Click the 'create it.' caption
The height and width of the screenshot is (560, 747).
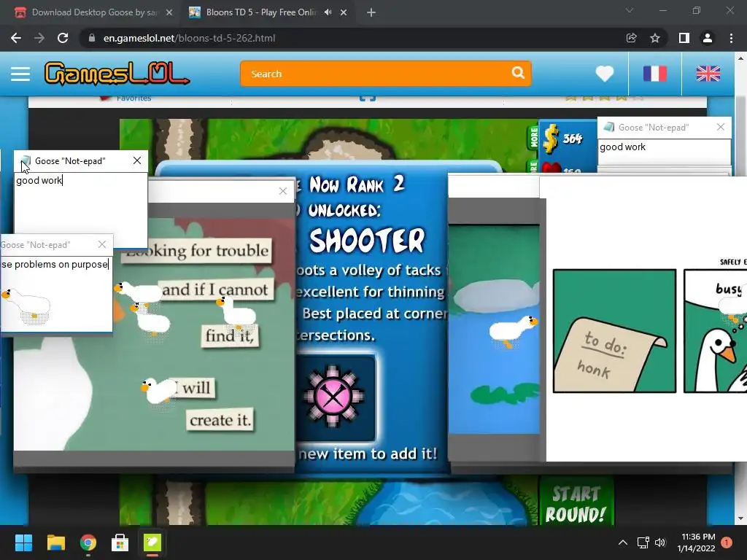coord(220,420)
